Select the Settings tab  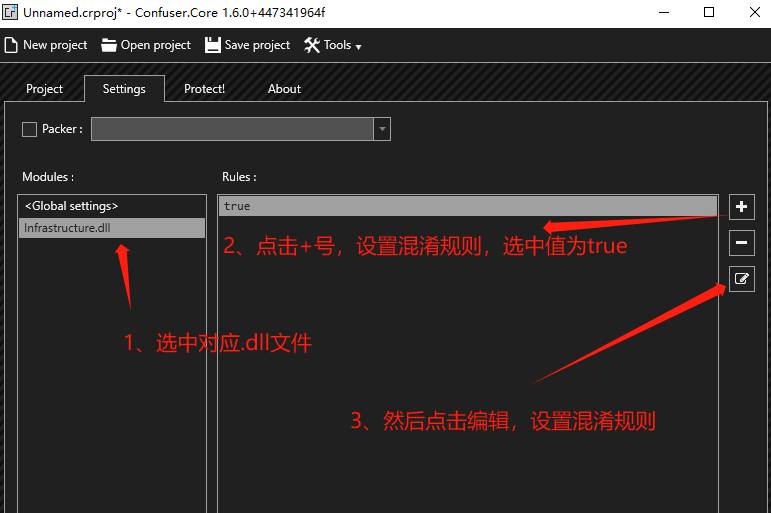click(124, 89)
